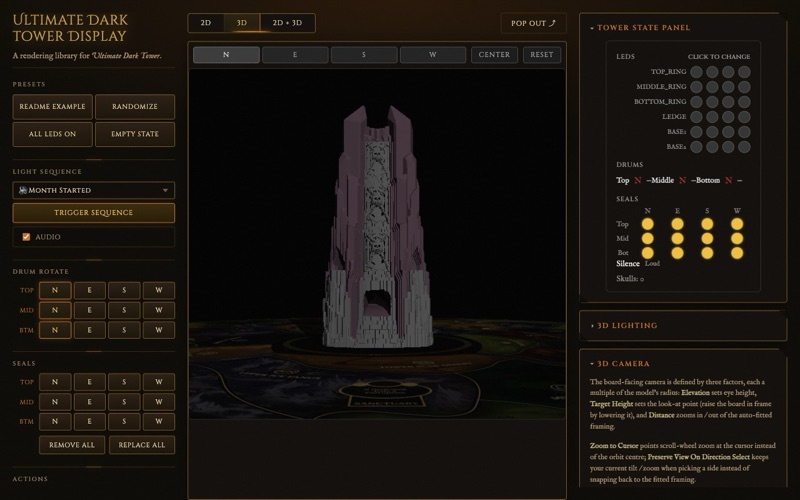Click the pop-out arrow icon
The height and width of the screenshot is (500, 800).
(552, 23)
